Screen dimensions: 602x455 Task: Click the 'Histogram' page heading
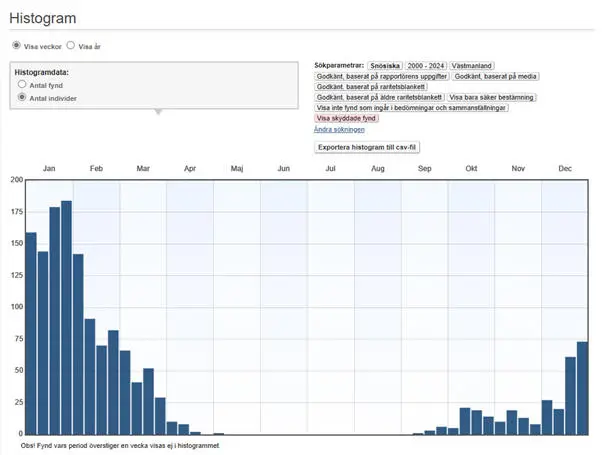pos(43,18)
